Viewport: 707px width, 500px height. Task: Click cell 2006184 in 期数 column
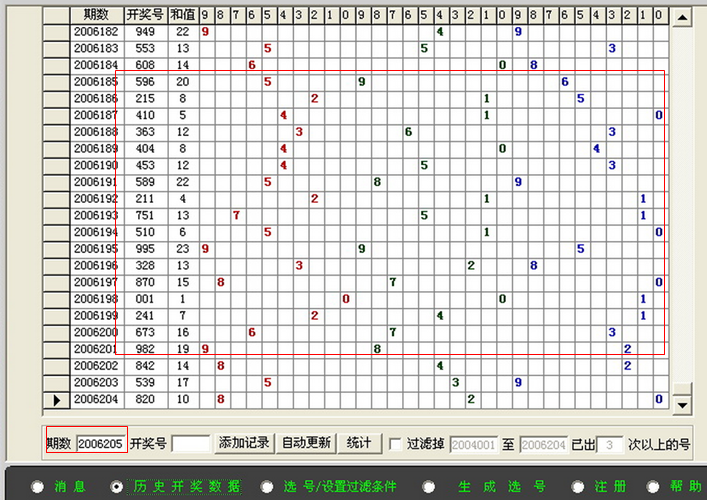coord(97,65)
